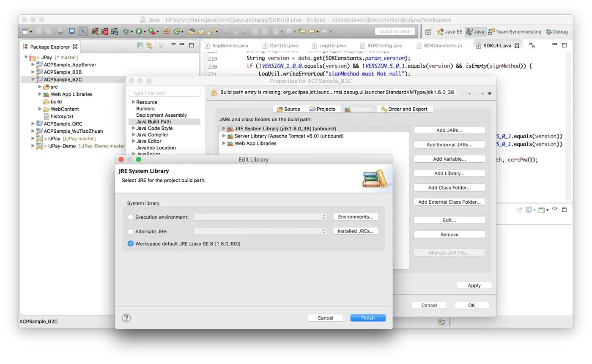Click the Open Perspective icon
This screenshot has width=592, height=364.
pyautogui.click(x=428, y=32)
